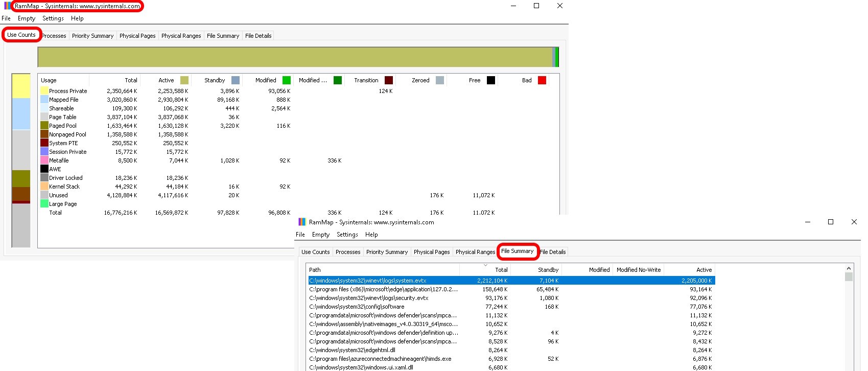Open the Empty menu in top window

[27, 18]
